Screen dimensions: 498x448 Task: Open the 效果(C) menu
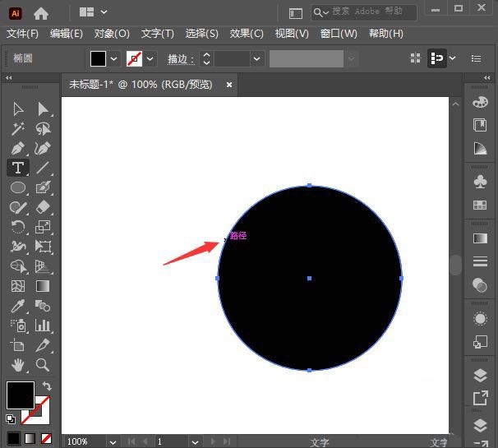tap(247, 34)
